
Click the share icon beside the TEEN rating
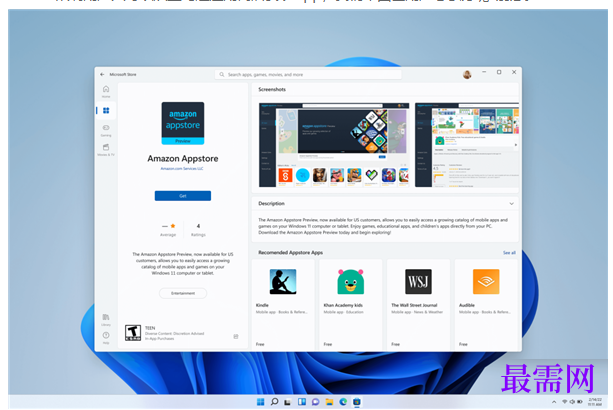tap(236, 336)
